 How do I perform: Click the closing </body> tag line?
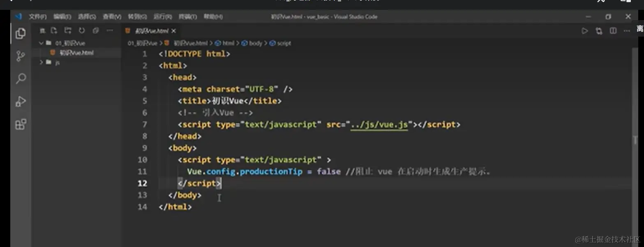pos(185,195)
